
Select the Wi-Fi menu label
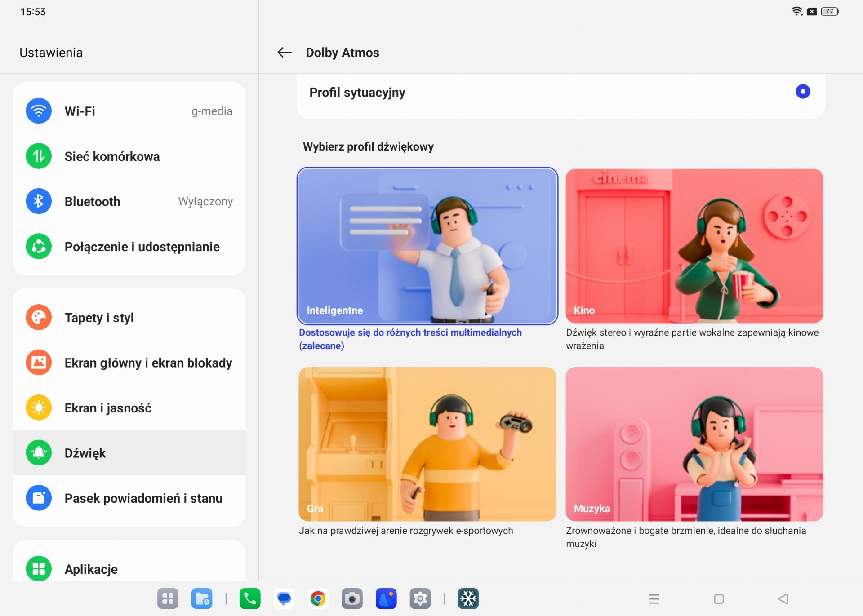(80, 111)
